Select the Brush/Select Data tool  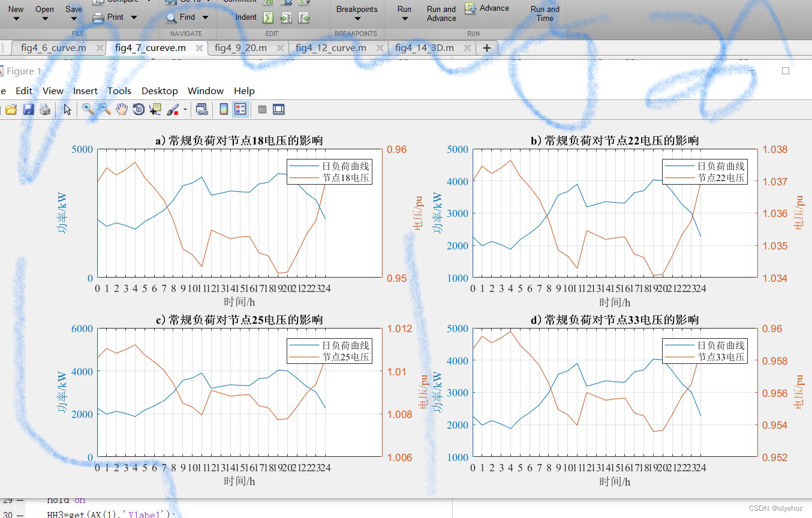[172, 109]
